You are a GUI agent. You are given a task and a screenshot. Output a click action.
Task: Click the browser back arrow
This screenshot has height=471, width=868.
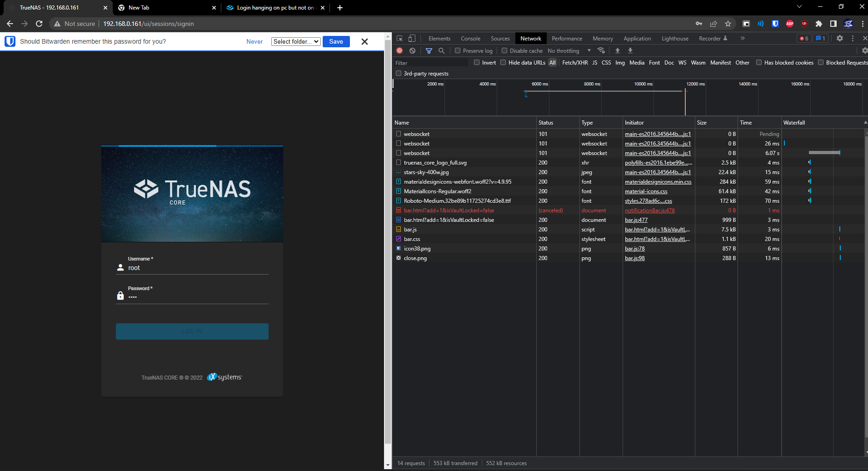pos(10,24)
